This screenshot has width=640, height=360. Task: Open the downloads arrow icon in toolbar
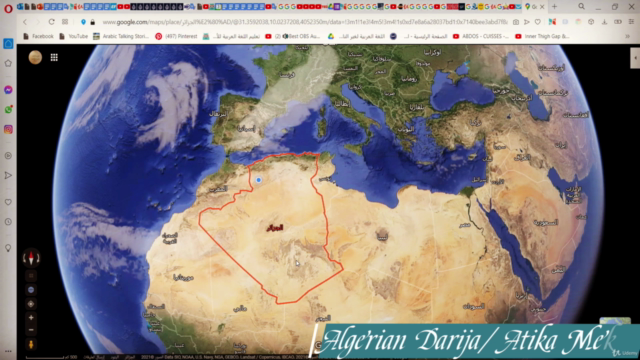604,22
